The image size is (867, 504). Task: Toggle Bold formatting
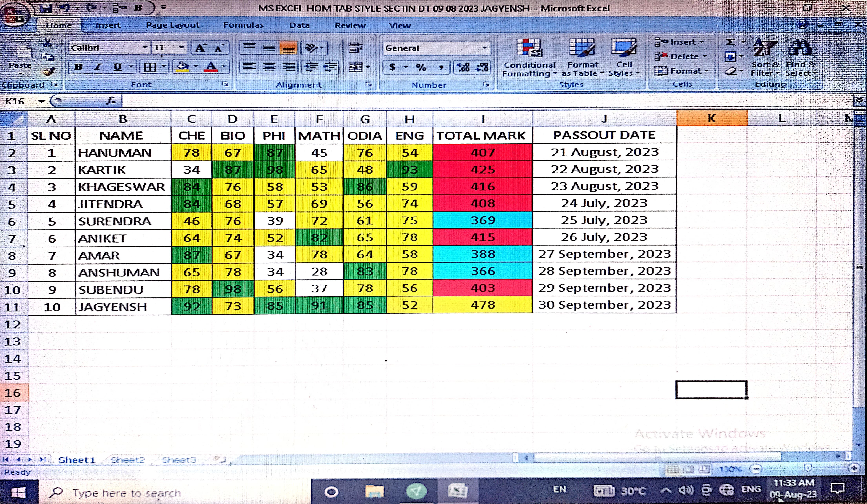click(x=78, y=67)
